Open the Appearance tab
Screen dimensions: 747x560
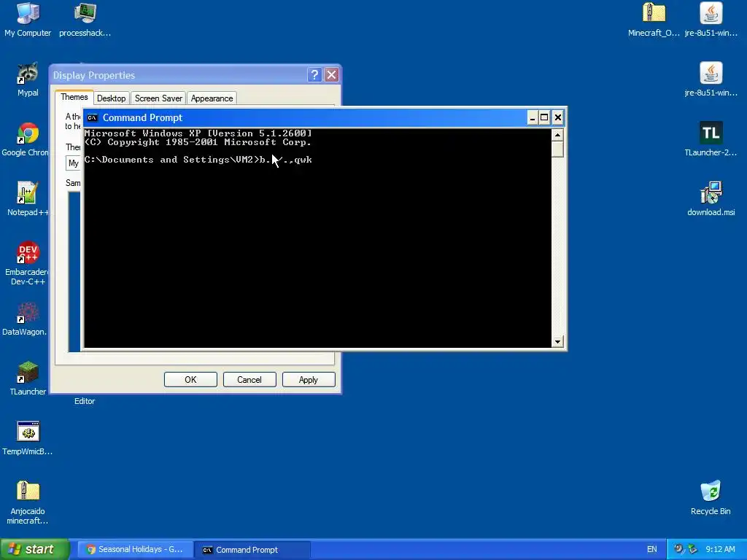point(212,98)
